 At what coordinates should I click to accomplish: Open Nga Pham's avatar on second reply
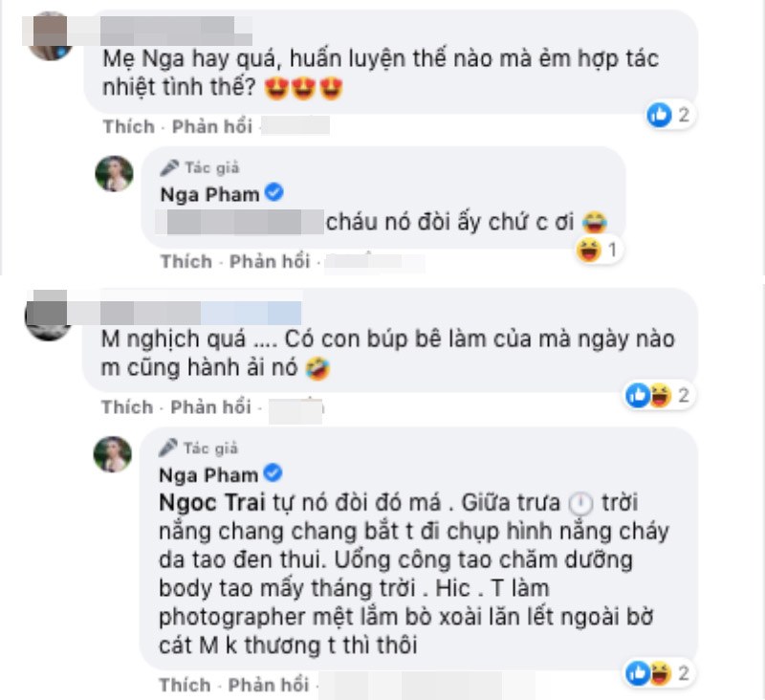113,454
